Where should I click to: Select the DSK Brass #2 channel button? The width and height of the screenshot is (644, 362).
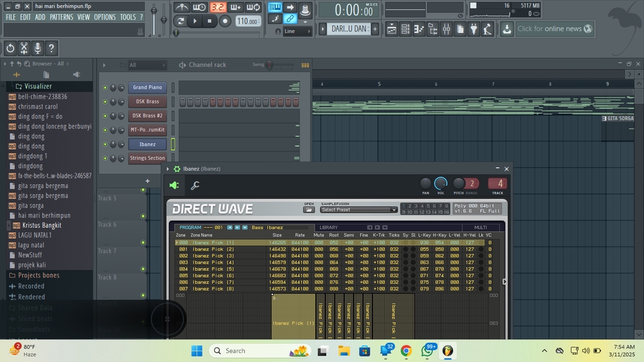(148, 116)
